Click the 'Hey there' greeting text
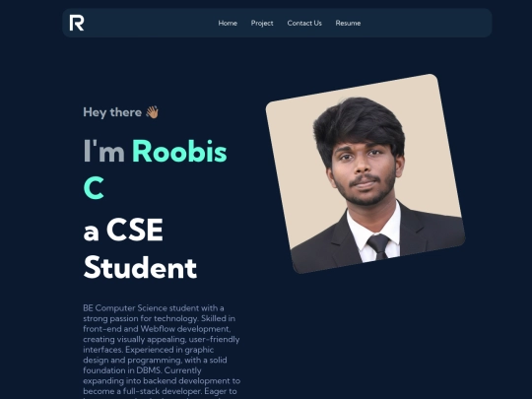The height and width of the screenshot is (399, 532). [112, 112]
